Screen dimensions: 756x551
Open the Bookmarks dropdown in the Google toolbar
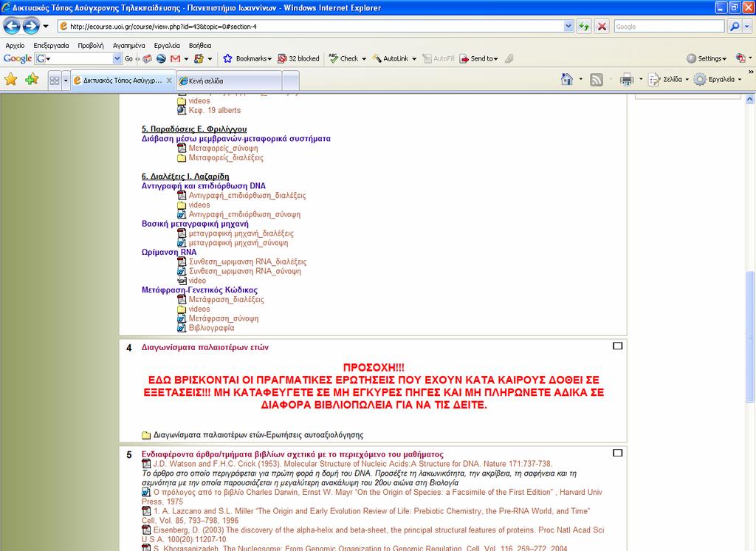pos(269,59)
